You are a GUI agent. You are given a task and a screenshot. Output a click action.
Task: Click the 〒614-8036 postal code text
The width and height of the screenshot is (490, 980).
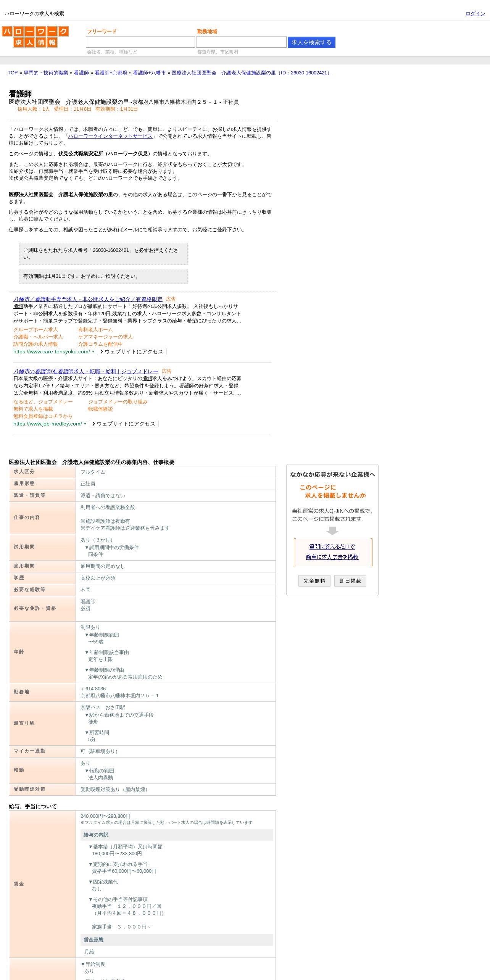coord(93,689)
